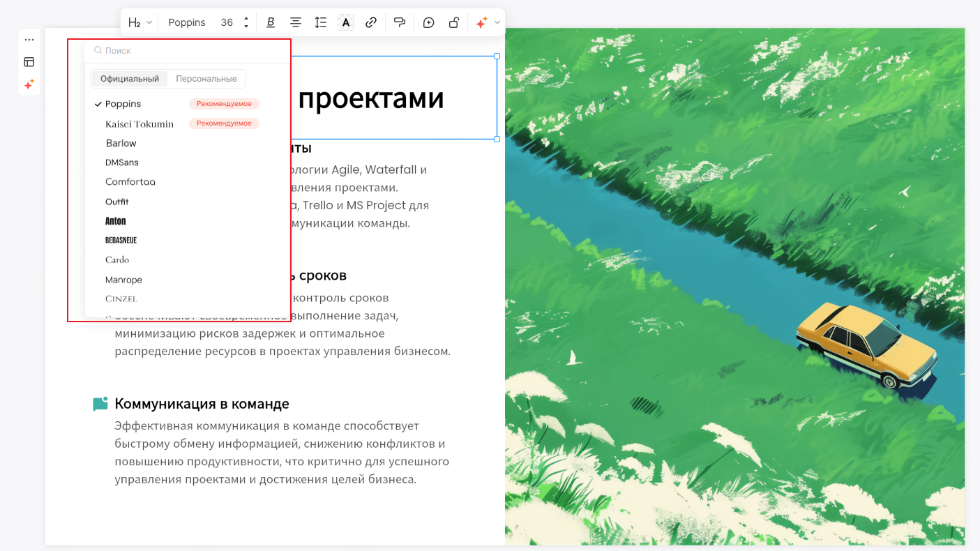Select the Anton font

[x=115, y=220]
